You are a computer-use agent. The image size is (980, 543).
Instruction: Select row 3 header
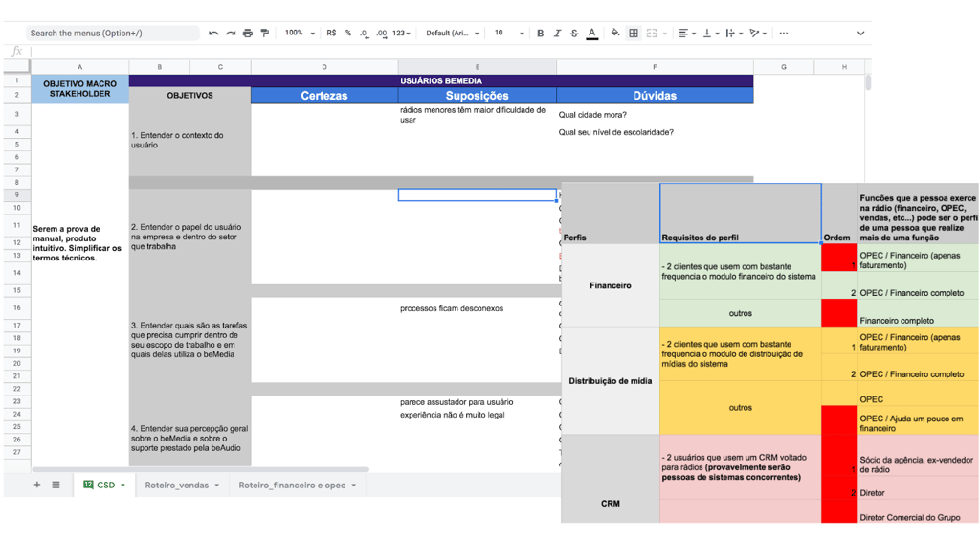[17, 115]
